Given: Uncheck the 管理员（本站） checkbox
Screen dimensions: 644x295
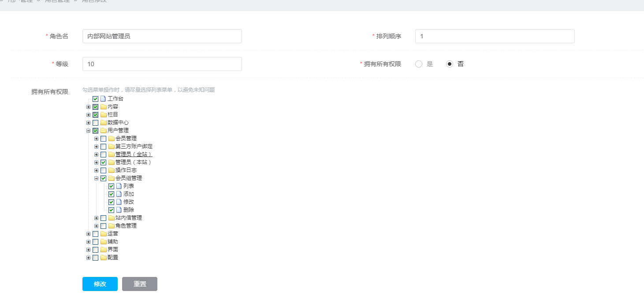Looking at the screenshot, I should [103, 162].
